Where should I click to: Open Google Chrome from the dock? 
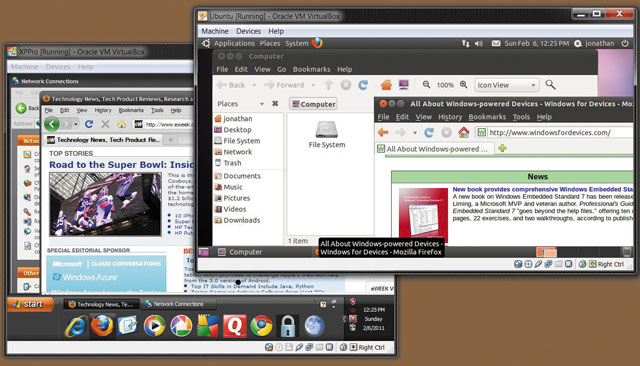[261, 326]
